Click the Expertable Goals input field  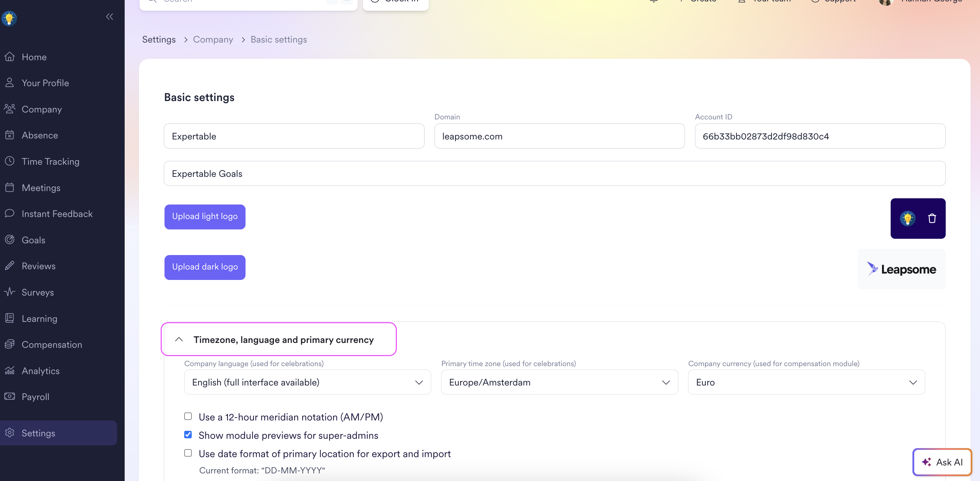554,173
